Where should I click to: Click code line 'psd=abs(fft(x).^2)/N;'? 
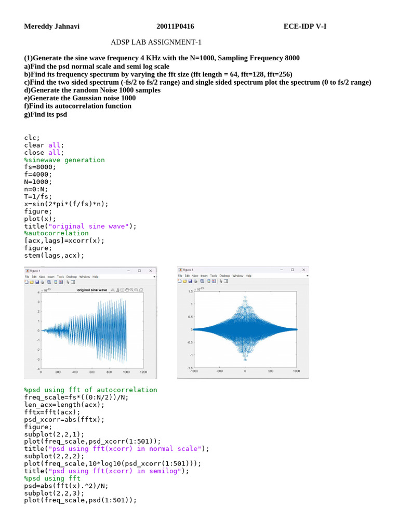coord(66,486)
